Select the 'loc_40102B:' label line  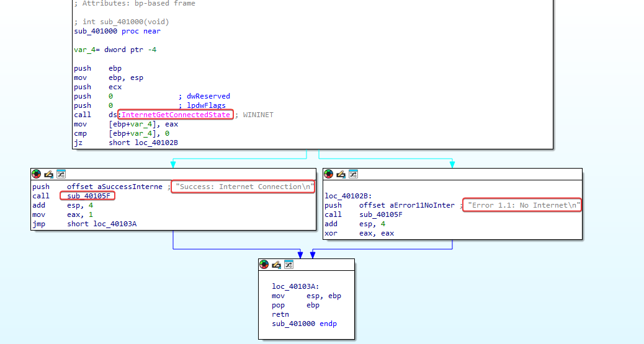pyautogui.click(x=348, y=196)
